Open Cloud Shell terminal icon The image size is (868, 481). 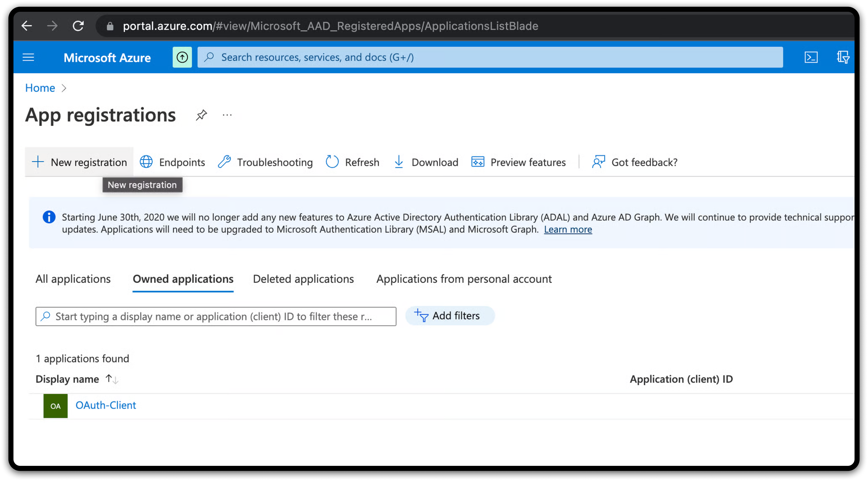pos(811,57)
